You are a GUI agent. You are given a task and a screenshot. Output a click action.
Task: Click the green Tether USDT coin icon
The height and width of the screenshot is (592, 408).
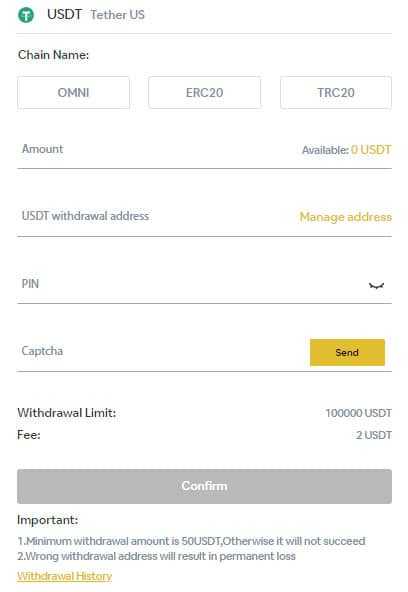point(26,15)
